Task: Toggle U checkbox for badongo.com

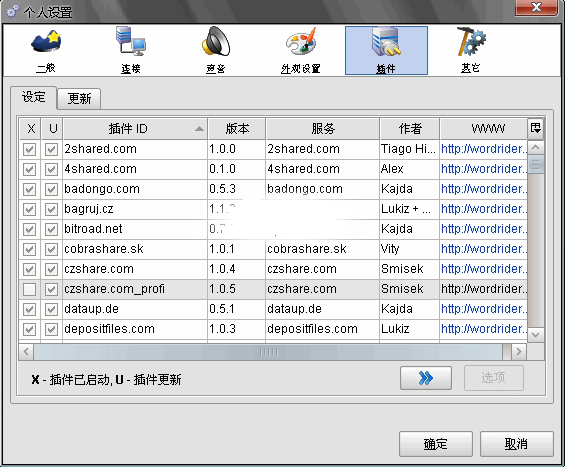Action: [52, 189]
